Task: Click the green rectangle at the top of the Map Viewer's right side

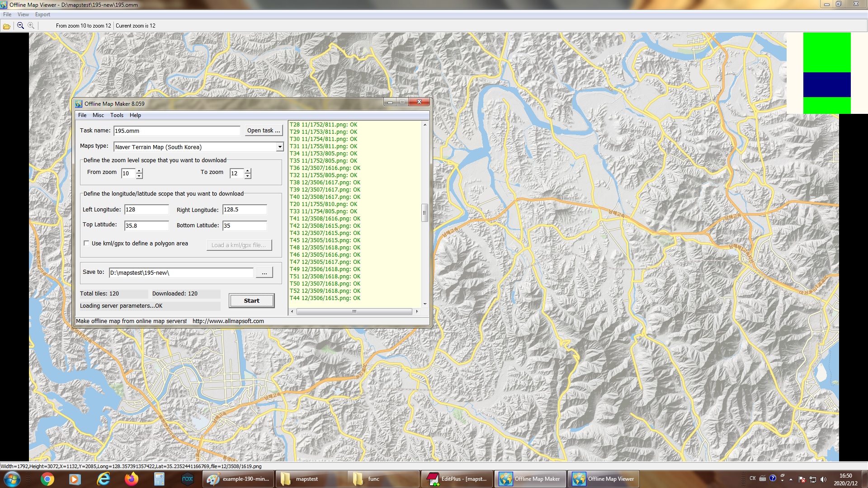Action: click(x=827, y=52)
